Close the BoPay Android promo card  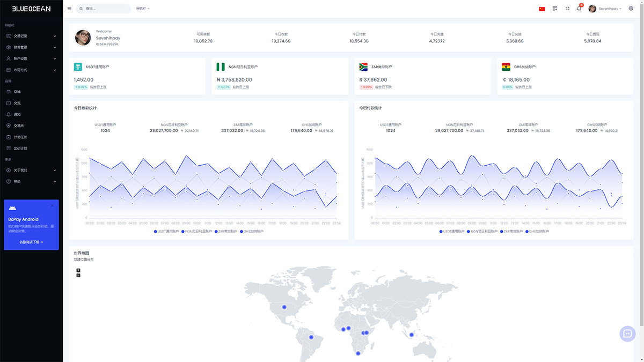52,205
